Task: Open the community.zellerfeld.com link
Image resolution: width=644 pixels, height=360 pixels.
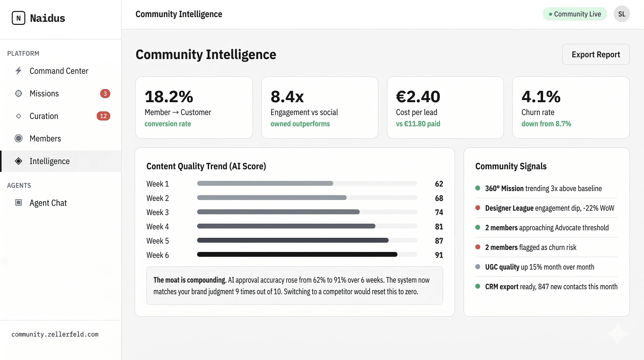Action: pyautogui.click(x=55, y=334)
